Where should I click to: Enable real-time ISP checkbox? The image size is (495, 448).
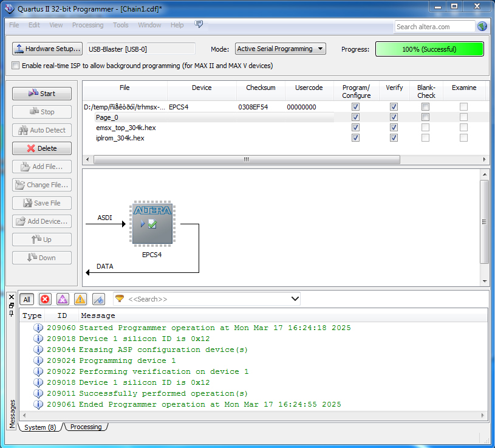[x=15, y=66]
